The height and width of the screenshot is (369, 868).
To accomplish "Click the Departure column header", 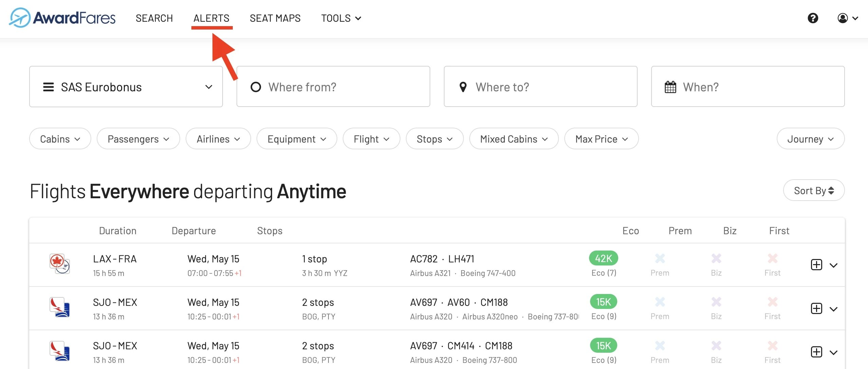I will coord(193,230).
